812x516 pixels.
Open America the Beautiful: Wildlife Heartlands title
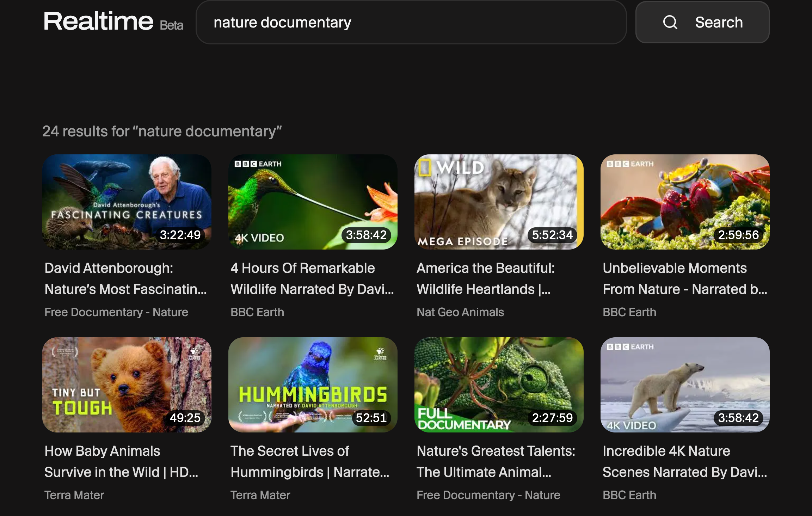pyautogui.click(x=486, y=278)
